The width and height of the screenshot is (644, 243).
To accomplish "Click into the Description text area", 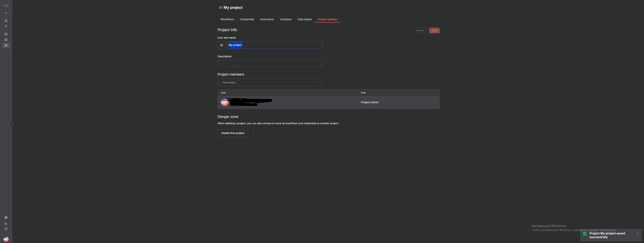I will (x=270, y=64).
